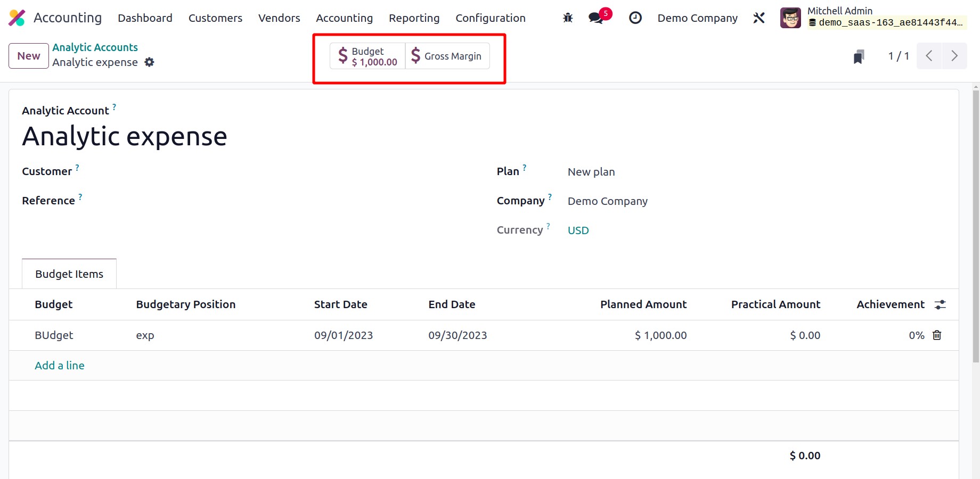Viewport: 980px width, 479px height.
Task: Select the Budget Items tab
Action: click(x=69, y=274)
